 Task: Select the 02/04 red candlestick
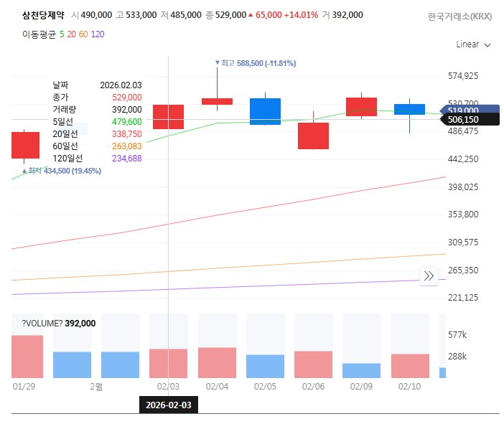point(217,101)
